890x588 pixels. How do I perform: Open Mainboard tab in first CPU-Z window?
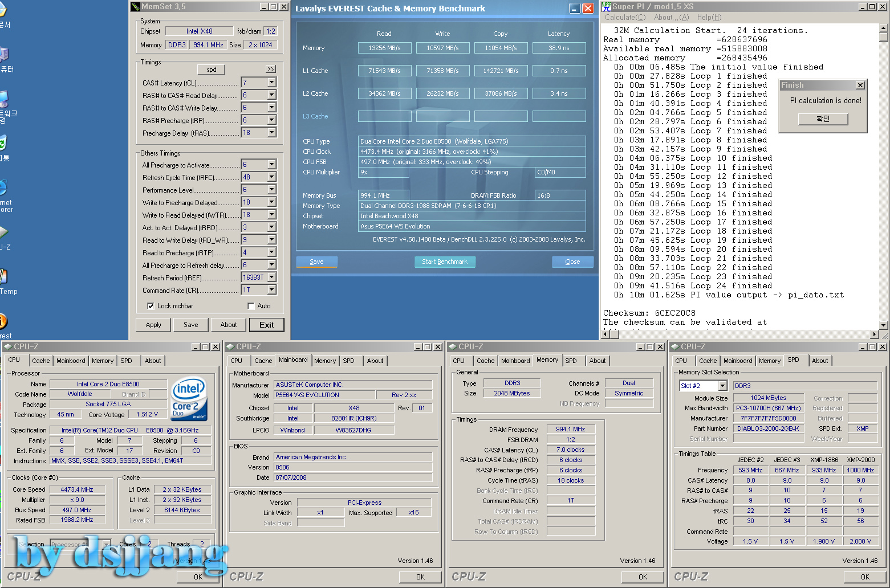pyautogui.click(x=71, y=361)
